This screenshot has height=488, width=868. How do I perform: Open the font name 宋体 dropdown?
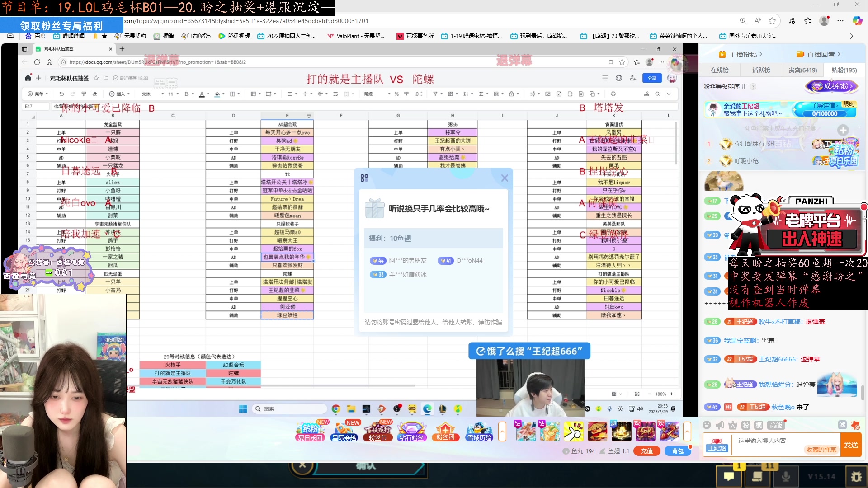pyautogui.click(x=153, y=94)
